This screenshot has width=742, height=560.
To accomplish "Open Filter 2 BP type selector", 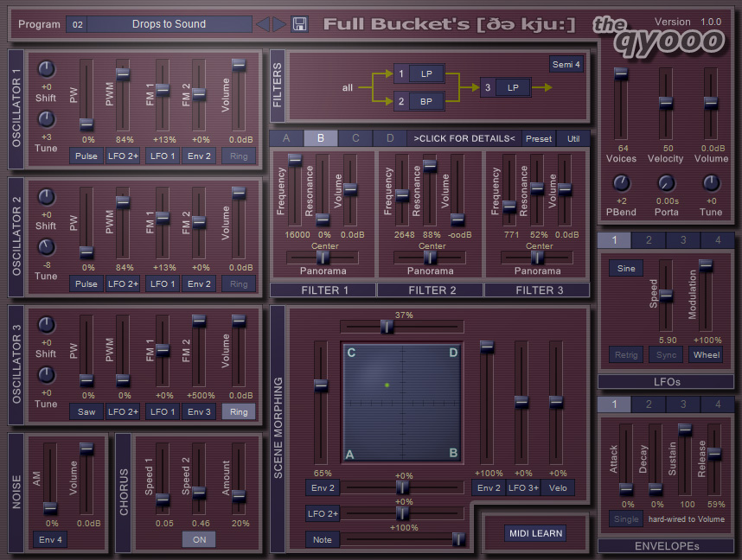I will (x=426, y=101).
